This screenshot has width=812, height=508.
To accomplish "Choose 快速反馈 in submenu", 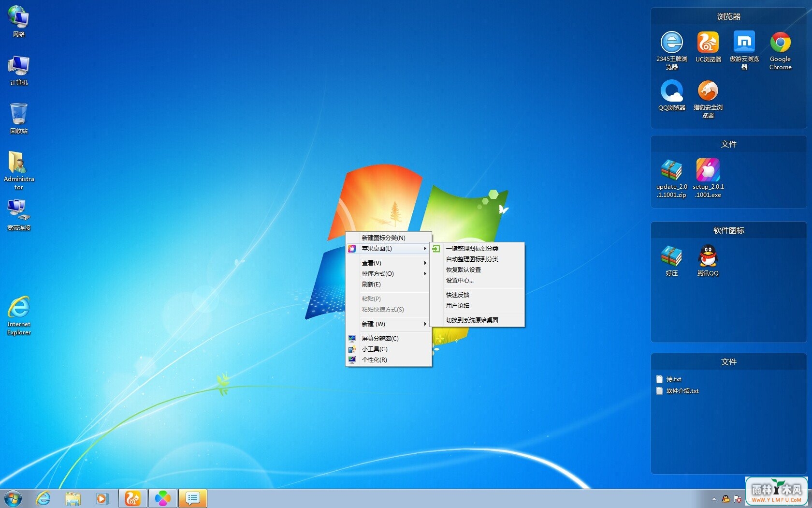I will coord(477,295).
